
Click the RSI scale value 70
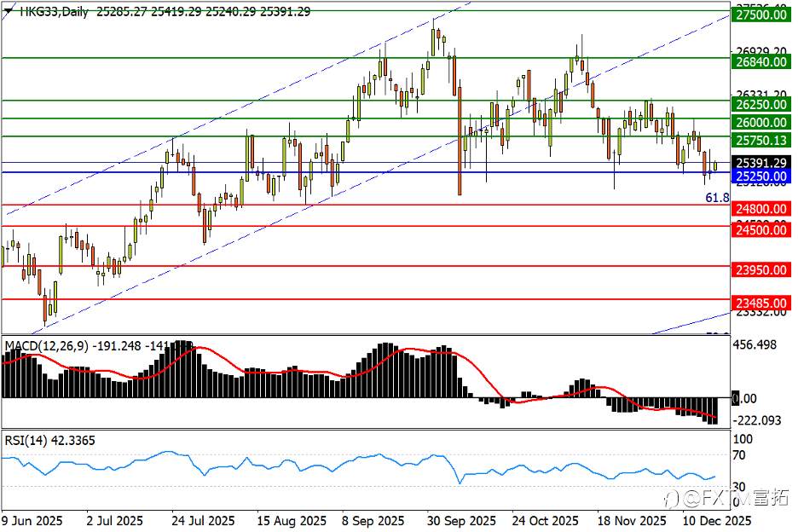739,455
